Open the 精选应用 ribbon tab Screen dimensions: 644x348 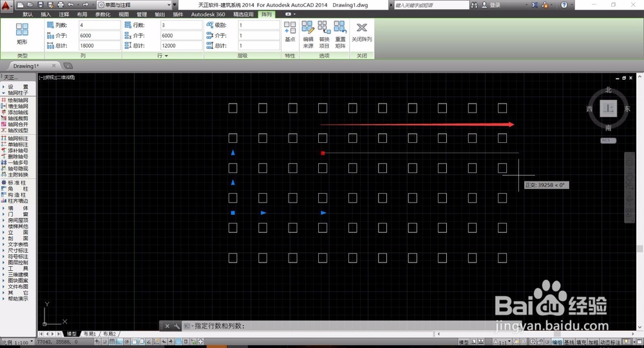click(x=243, y=14)
